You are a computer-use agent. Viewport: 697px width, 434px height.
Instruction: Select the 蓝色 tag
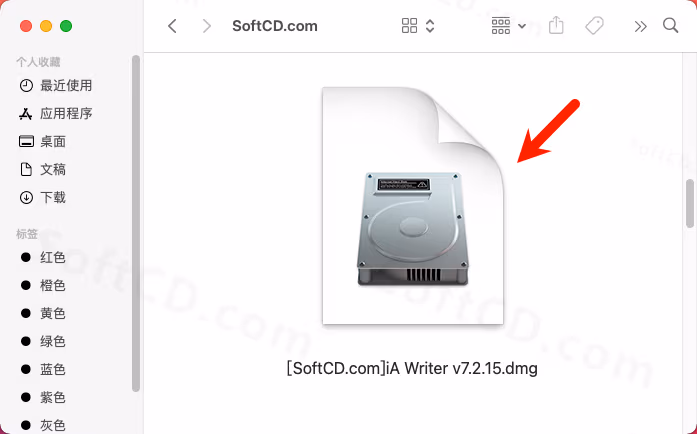click(x=43, y=370)
